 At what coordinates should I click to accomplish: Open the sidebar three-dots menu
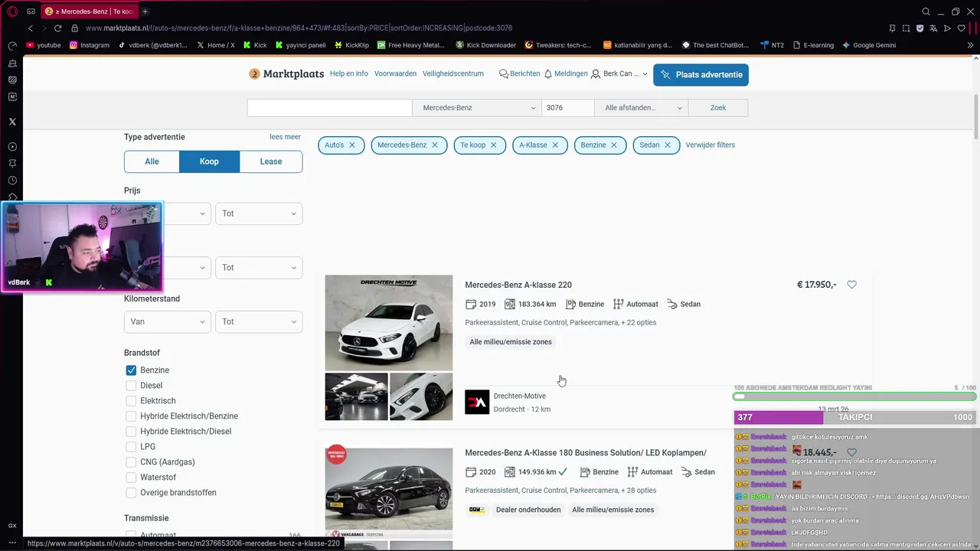coord(12,542)
